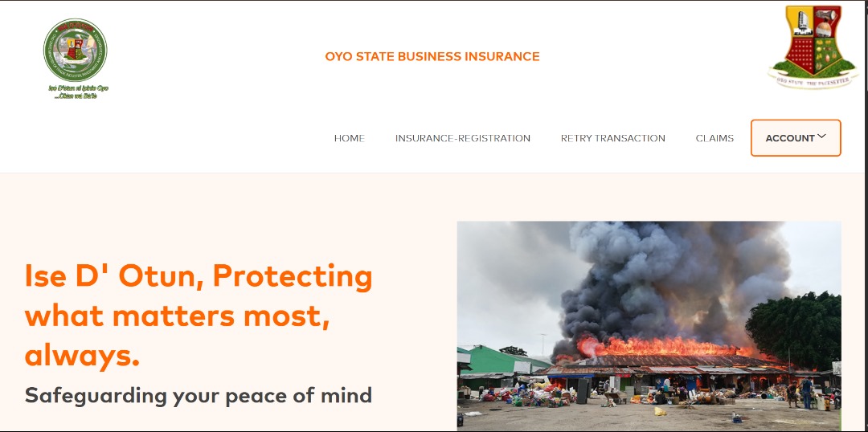
Task: Click the orange flames on the roof
Action: 659,347
